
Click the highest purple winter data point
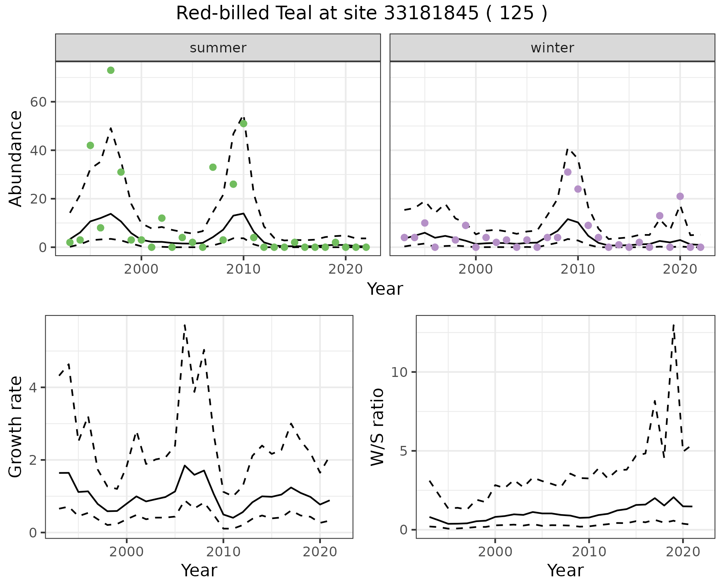click(x=568, y=172)
